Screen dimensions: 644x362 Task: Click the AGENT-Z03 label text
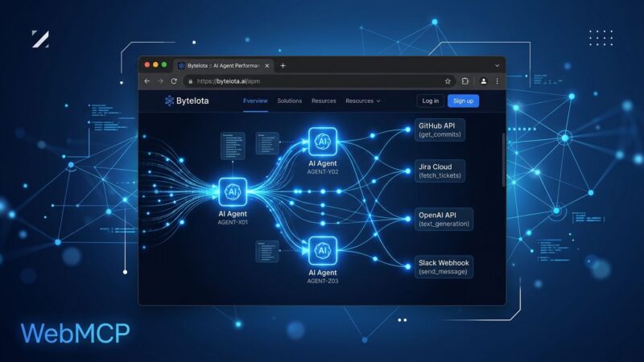click(x=323, y=281)
